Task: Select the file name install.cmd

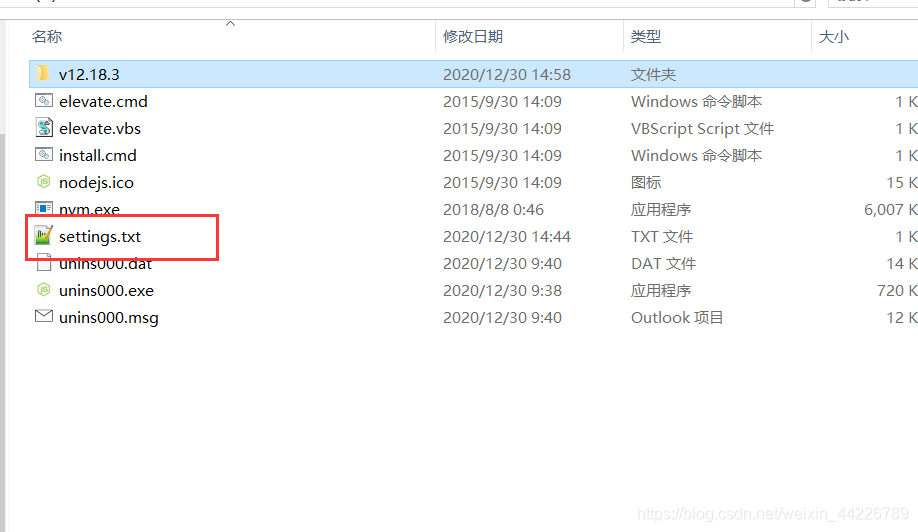Action: coord(98,155)
